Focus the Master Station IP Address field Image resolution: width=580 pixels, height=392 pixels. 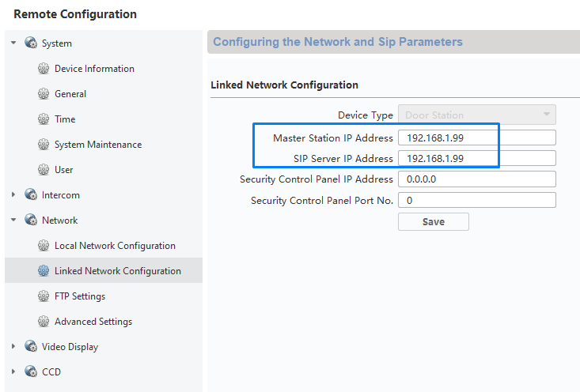click(x=477, y=138)
